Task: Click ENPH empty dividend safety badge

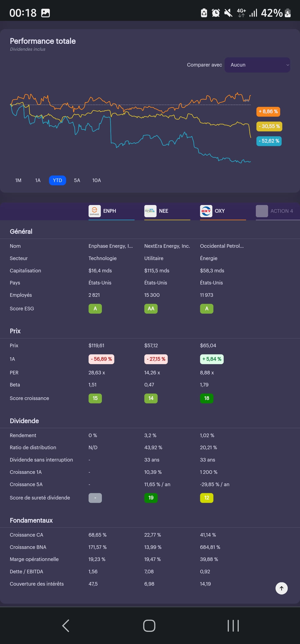Action: pos(95,498)
